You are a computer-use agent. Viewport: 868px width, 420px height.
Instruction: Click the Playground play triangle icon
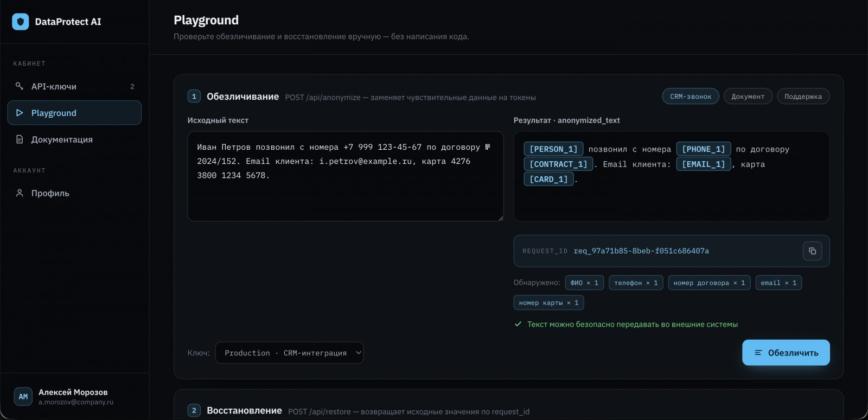pos(20,113)
